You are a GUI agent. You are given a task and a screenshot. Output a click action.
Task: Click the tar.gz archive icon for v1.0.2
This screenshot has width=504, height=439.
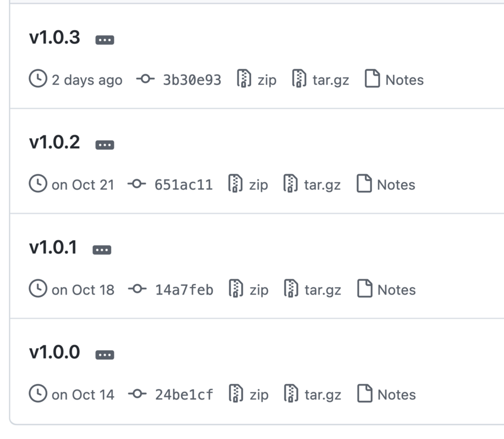click(291, 184)
